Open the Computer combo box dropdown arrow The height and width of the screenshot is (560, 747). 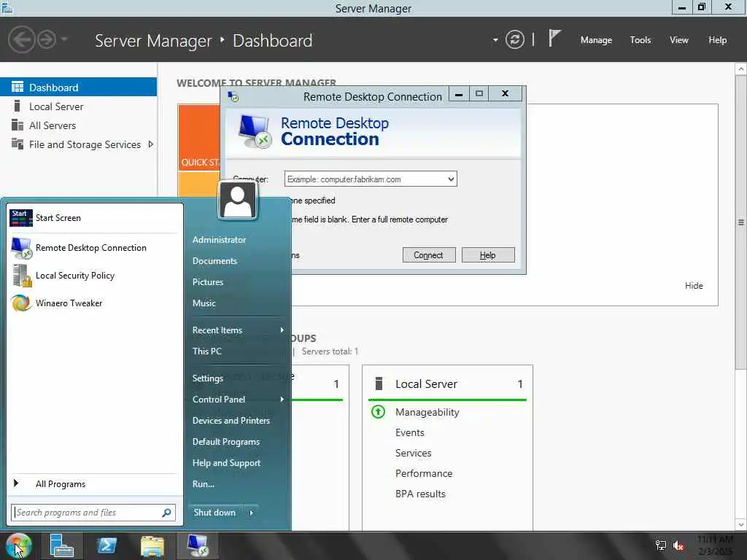[451, 179]
